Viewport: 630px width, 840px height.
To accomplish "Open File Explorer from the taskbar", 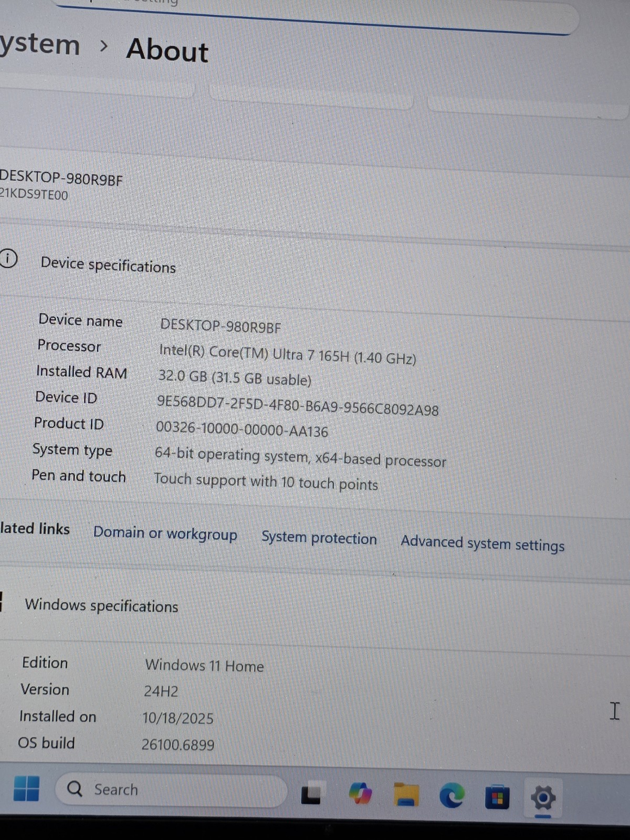I will click(x=406, y=794).
